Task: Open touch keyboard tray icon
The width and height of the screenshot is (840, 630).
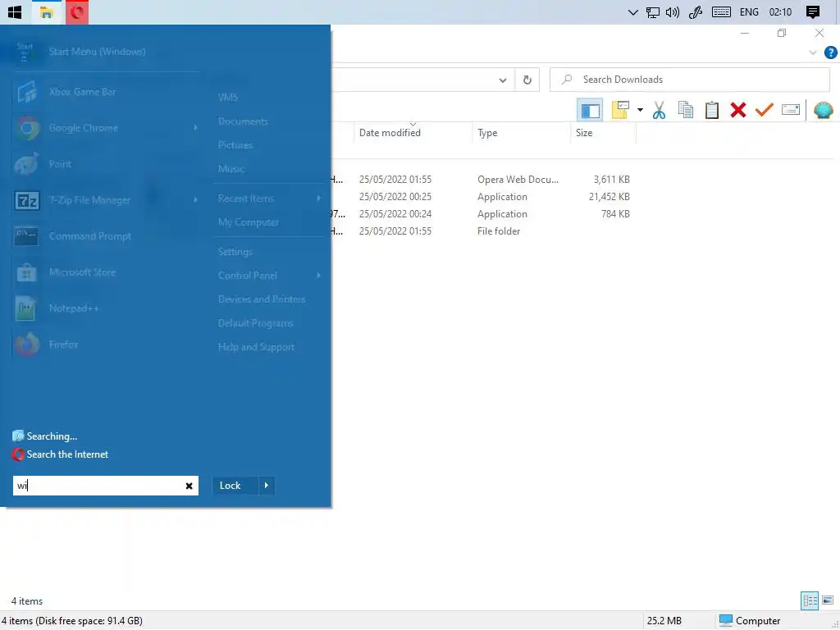Action: coord(721,12)
